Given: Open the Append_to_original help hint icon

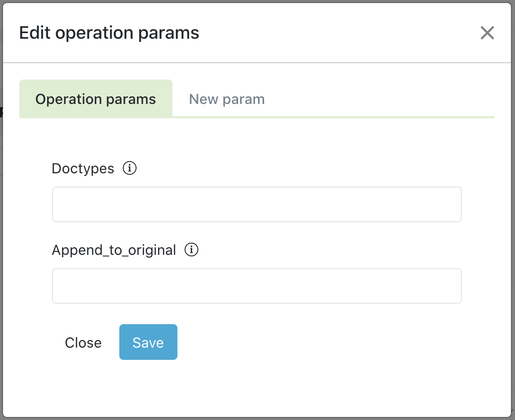Looking at the screenshot, I should (191, 250).
